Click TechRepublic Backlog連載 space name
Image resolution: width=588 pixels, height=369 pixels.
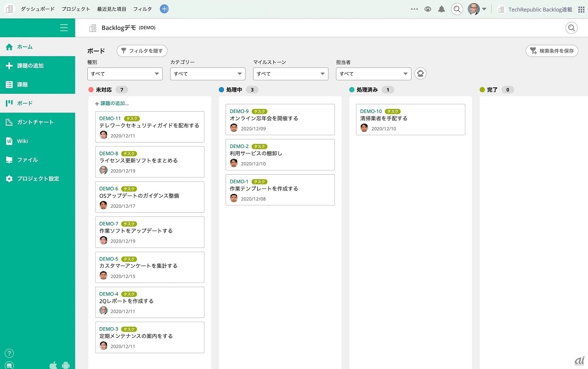point(540,9)
